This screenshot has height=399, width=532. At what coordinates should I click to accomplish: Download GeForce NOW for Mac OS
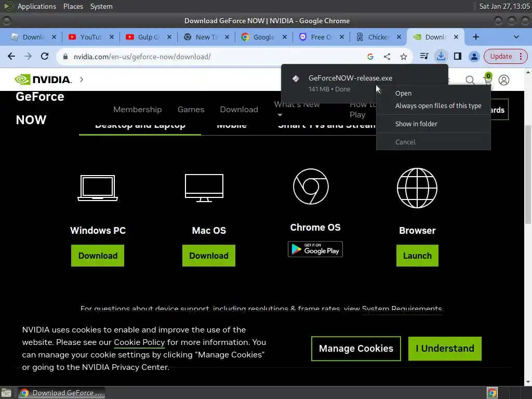click(x=209, y=256)
